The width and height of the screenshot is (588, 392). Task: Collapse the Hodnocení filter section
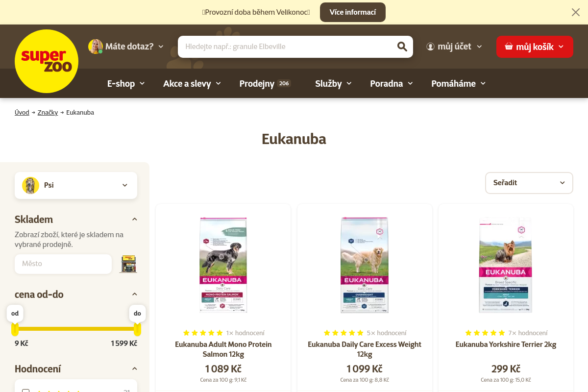tap(135, 369)
